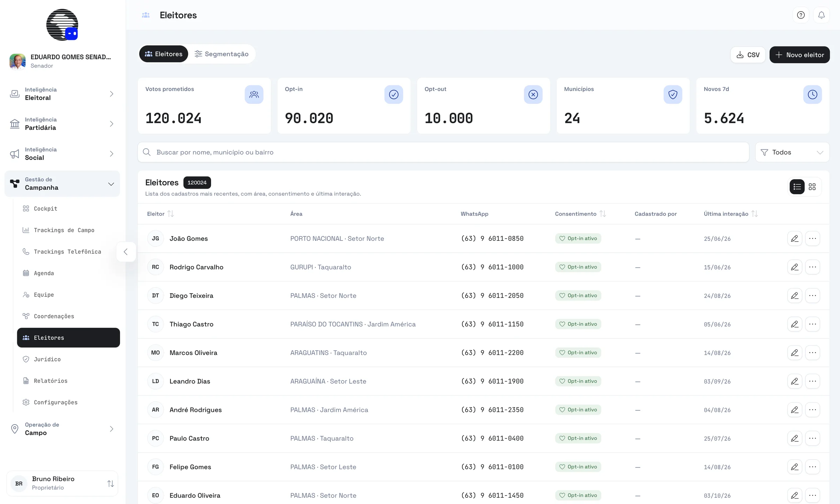Image resolution: width=840 pixels, height=504 pixels.
Task: Switch to the list view layout
Action: click(x=797, y=187)
